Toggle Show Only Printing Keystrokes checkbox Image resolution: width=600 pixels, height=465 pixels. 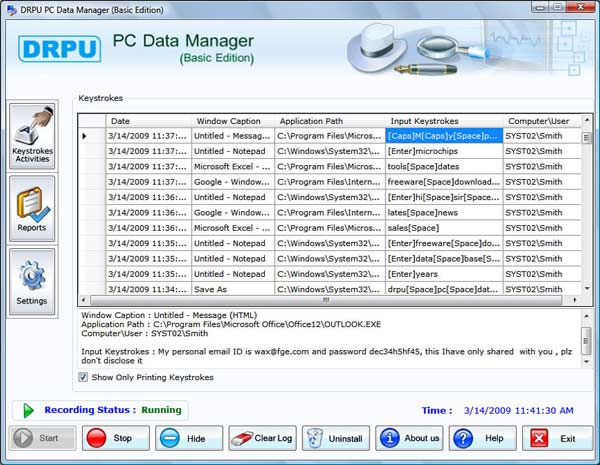pyautogui.click(x=83, y=377)
